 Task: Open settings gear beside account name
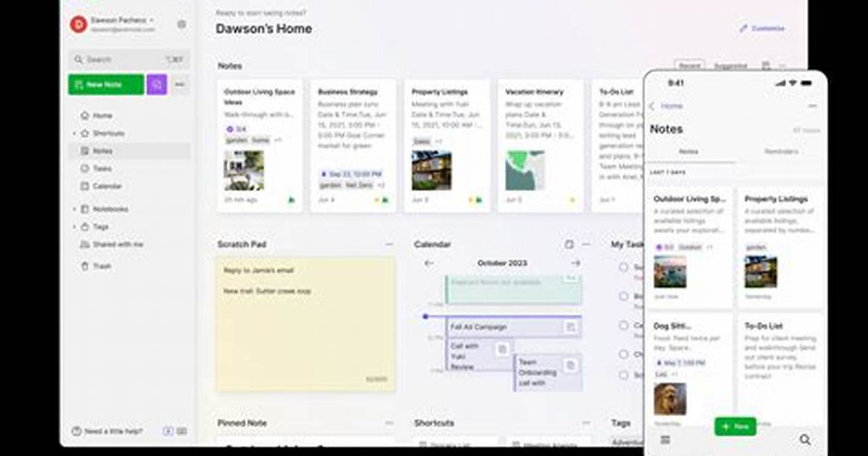point(181,25)
